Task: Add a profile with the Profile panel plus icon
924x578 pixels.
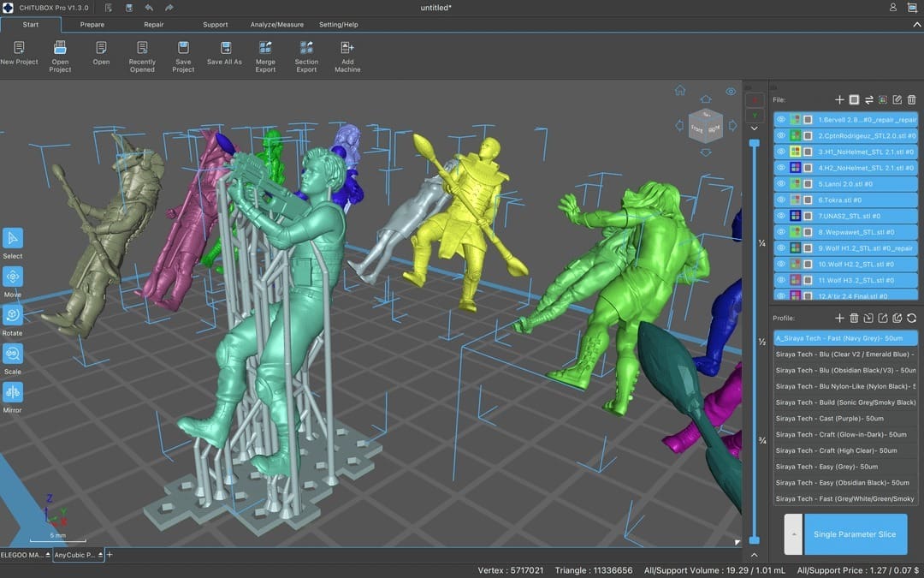Action: [840, 318]
